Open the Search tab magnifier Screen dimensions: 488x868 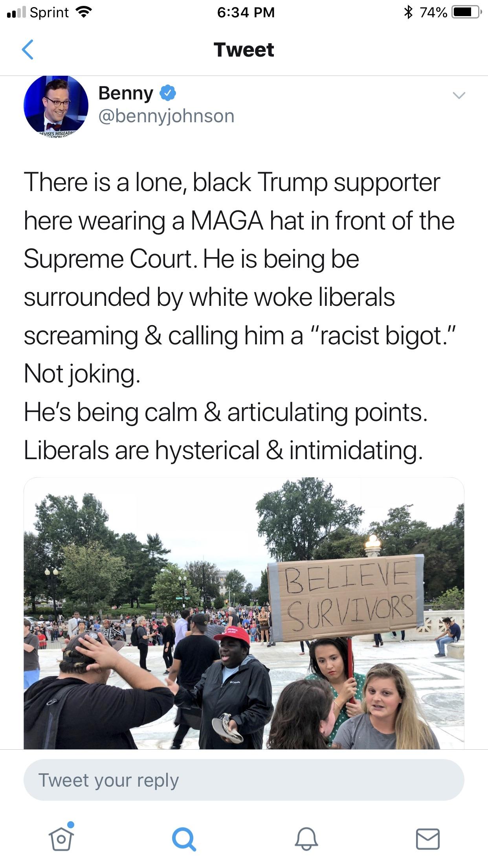[x=183, y=839]
